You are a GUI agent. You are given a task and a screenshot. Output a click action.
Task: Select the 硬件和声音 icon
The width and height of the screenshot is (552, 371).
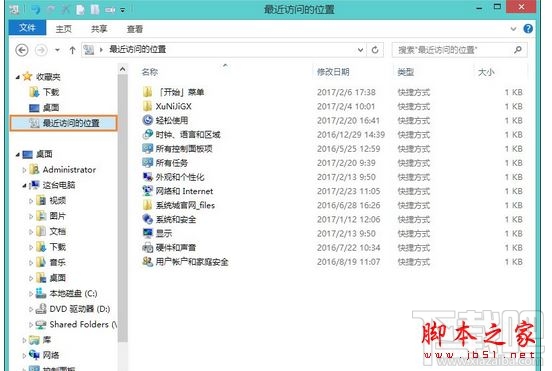tap(148, 247)
